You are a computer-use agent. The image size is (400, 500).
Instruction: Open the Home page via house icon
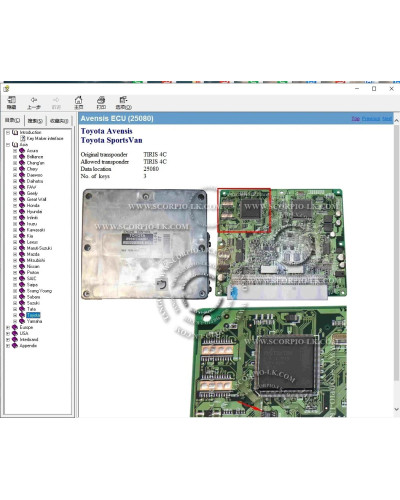[78, 100]
